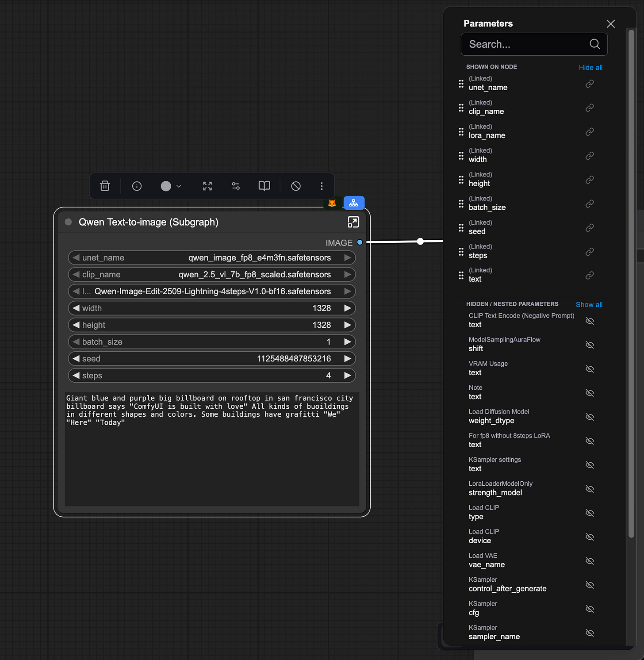Screen dimensions: 644x660
Task: Show the KSampler settings text parameter
Action: click(590, 464)
